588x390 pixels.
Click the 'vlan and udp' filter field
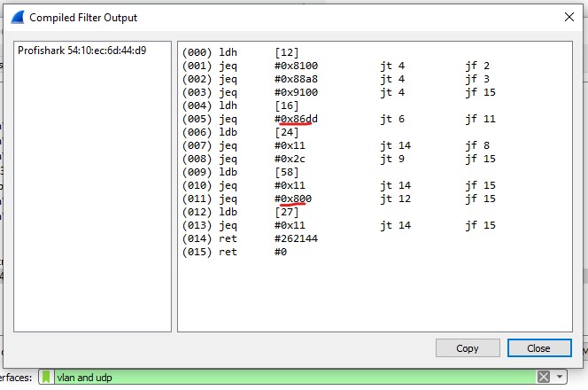pyautogui.click(x=294, y=377)
